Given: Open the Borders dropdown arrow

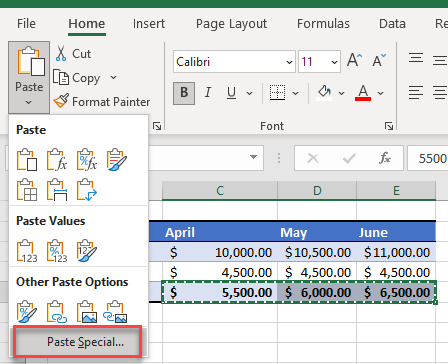Looking at the screenshot, I should 295,93.
